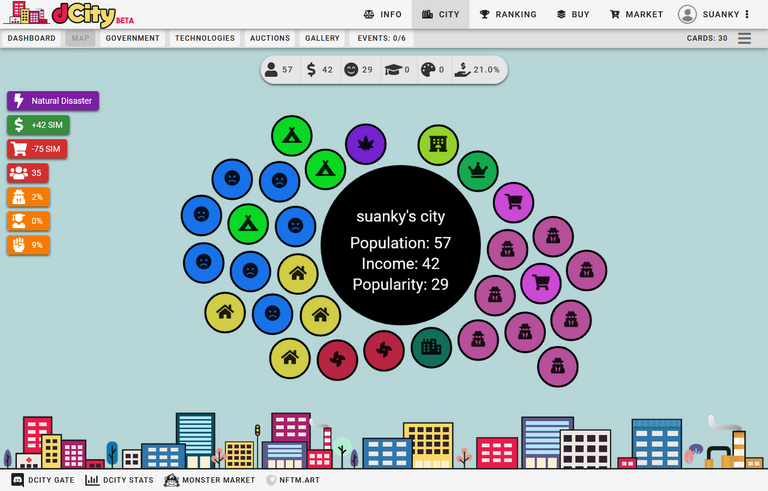Select the green tent card among blue sad faces
Viewport: 768px width, 491px height.
tap(248, 224)
